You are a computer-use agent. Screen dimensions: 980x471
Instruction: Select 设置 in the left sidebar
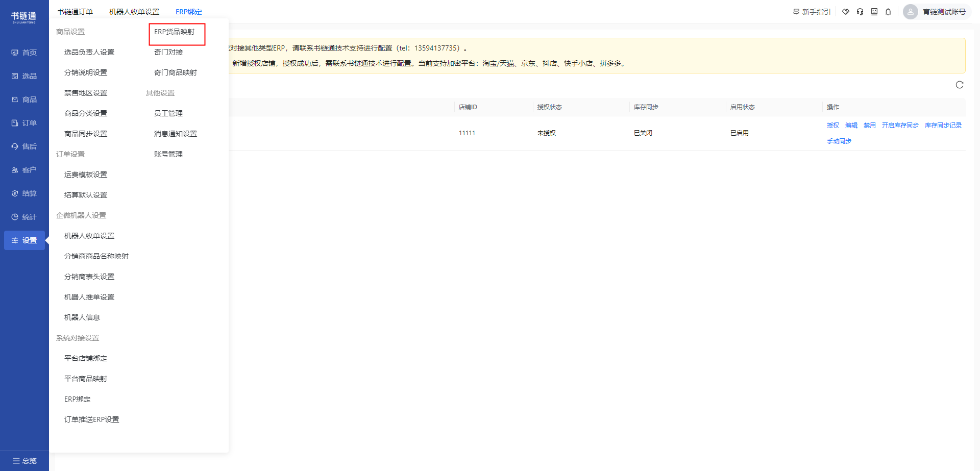[x=24, y=240]
